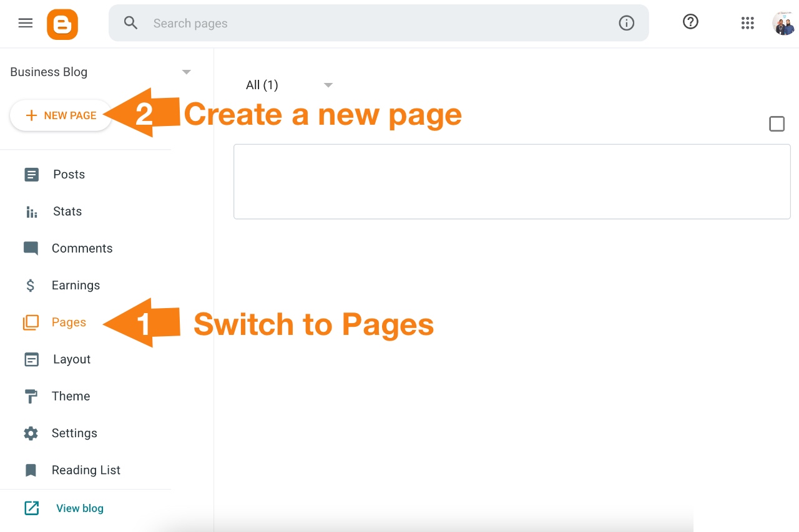799x532 pixels.
Task: Click the Reading List bookmark icon
Action: (x=31, y=470)
